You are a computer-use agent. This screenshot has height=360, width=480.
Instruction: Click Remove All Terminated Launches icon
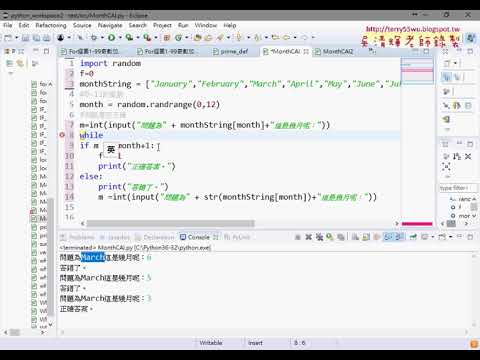(x=319, y=237)
